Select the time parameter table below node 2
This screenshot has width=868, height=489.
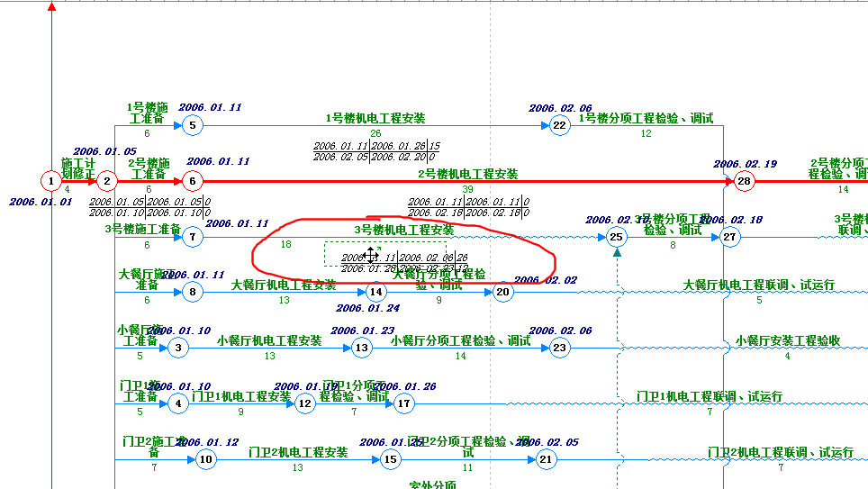click(x=150, y=208)
